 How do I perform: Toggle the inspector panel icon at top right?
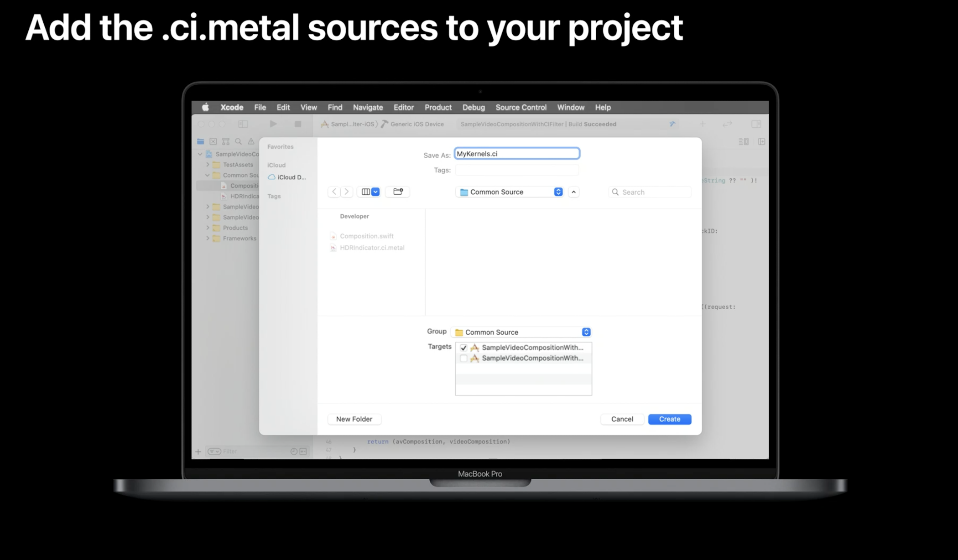coord(756,124)
